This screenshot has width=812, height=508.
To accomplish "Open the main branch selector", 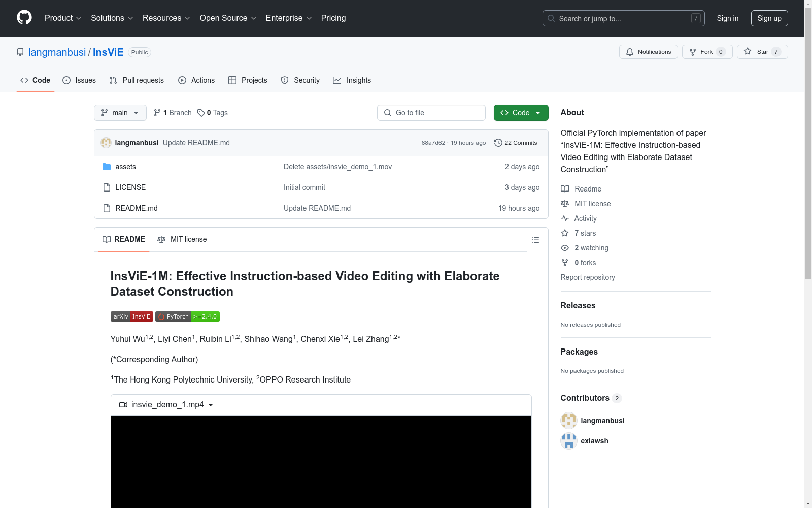I will [x=120, y=113].
